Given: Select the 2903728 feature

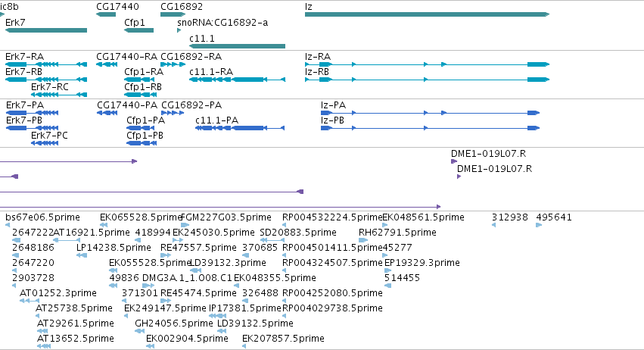Looking at the screenshot, I should pyautogui.click(x=14, y=286).
